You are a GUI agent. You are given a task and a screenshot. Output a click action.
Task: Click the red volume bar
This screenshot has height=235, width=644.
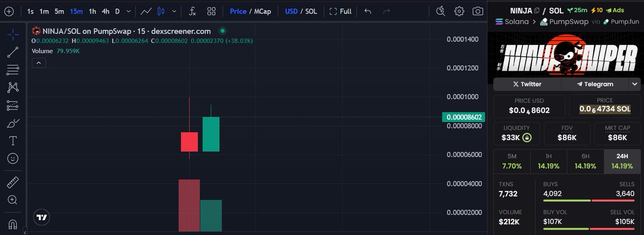coord(189,205)
